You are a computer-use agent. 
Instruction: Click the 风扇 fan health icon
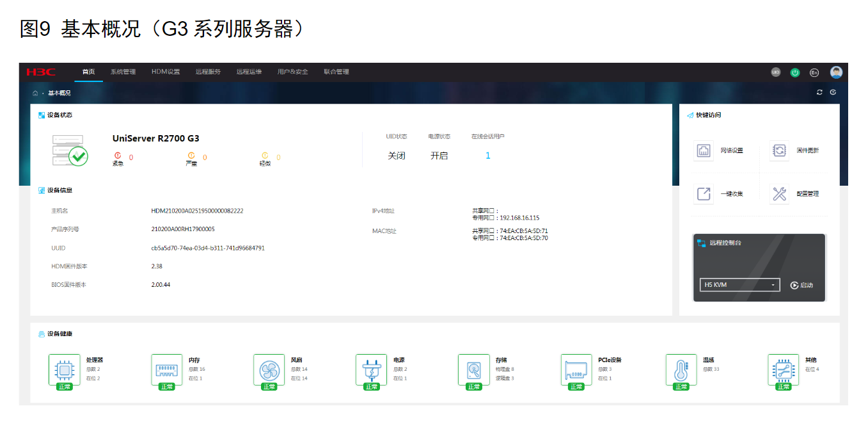(269, 369)
